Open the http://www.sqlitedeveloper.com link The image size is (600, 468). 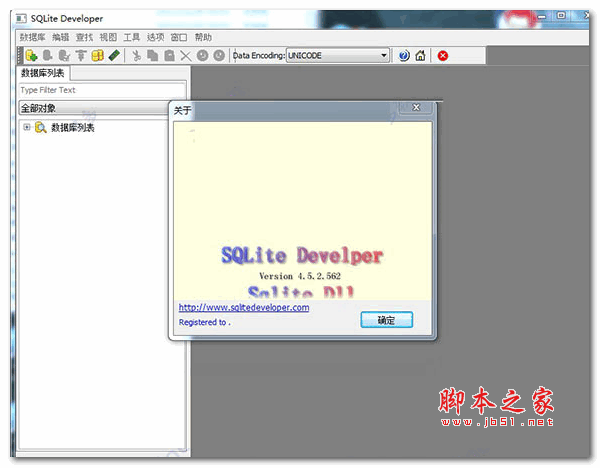[x=244, y=307]
